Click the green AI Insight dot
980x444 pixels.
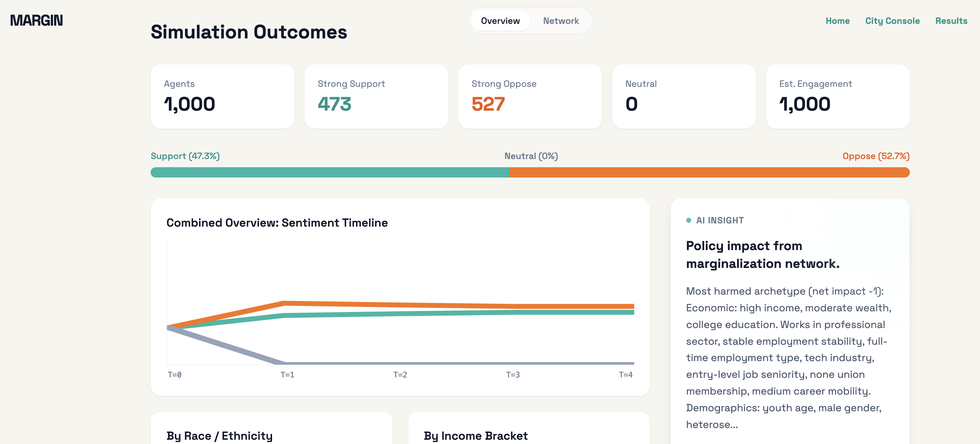688,221
